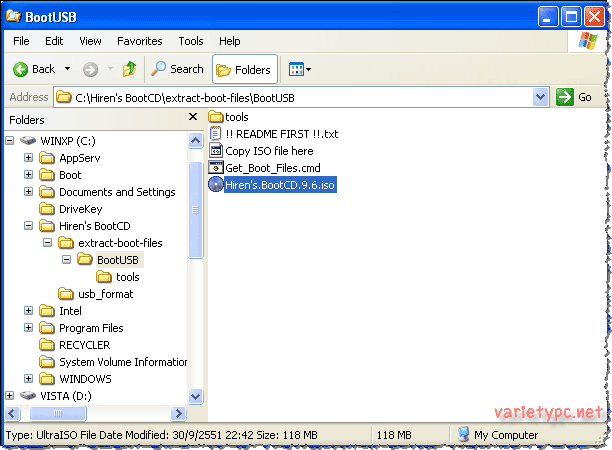Click horizontal scroll left arrow
Image resolution: width=612 pixels, height=450 pixels.
point(12,413)
